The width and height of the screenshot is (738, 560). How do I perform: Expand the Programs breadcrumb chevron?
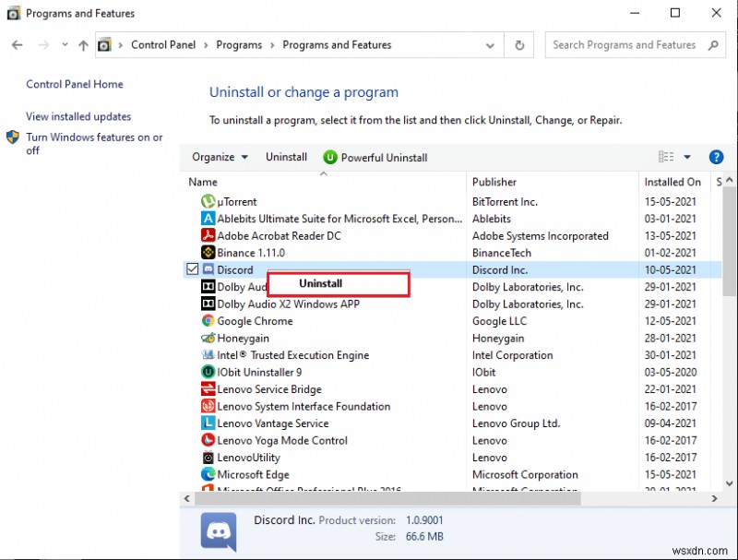[x=272, y=45]
